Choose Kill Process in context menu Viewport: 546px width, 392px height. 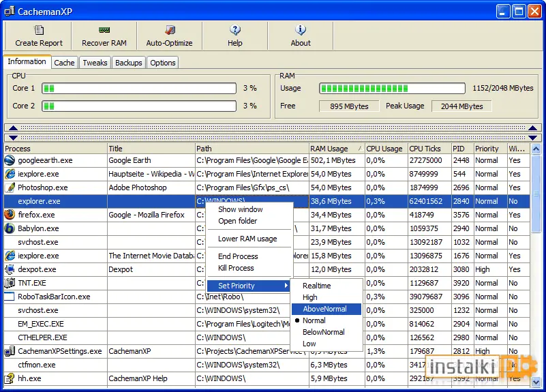click(x=236, y=268)
